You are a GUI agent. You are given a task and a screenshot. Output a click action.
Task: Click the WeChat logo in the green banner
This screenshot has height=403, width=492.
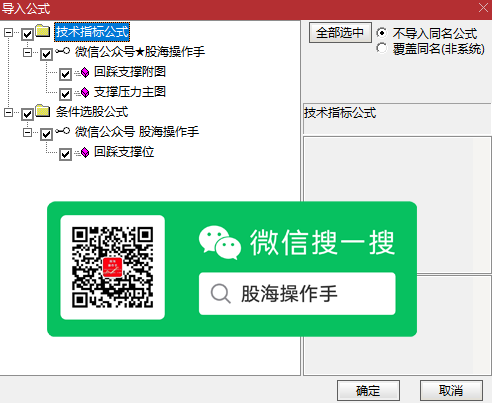220,242
